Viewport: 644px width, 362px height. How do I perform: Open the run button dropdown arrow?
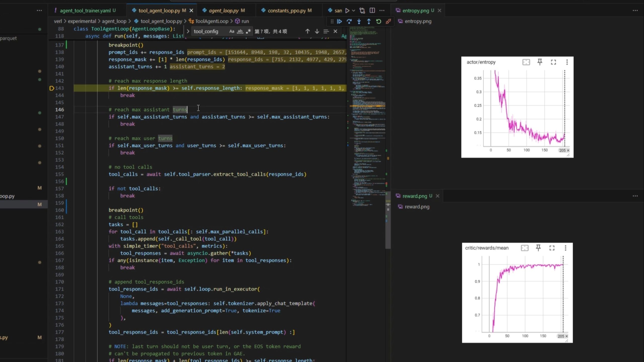click(x=353, y=11)
